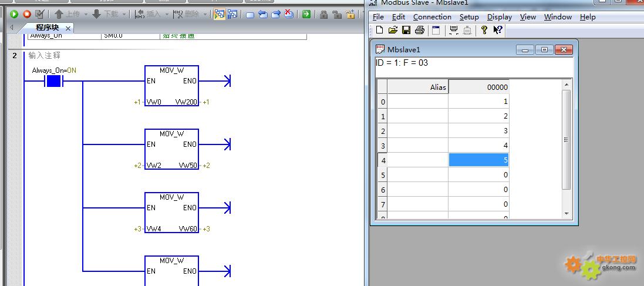
Task: Click the New document icon in Modbus Slave
Action: click(379, 30)
